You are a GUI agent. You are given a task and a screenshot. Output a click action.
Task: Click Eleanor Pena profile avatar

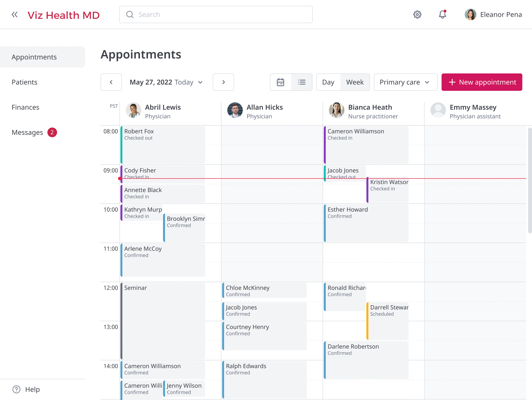point(470,15)
